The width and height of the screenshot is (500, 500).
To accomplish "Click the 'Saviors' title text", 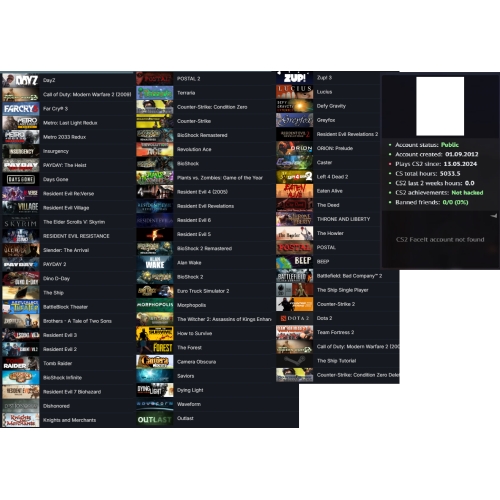I will tap(185, 376).
